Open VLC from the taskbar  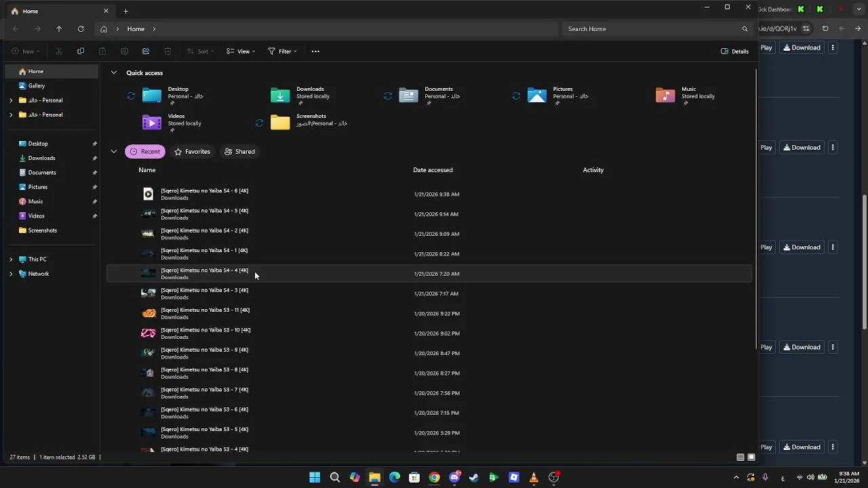(534, 477)
